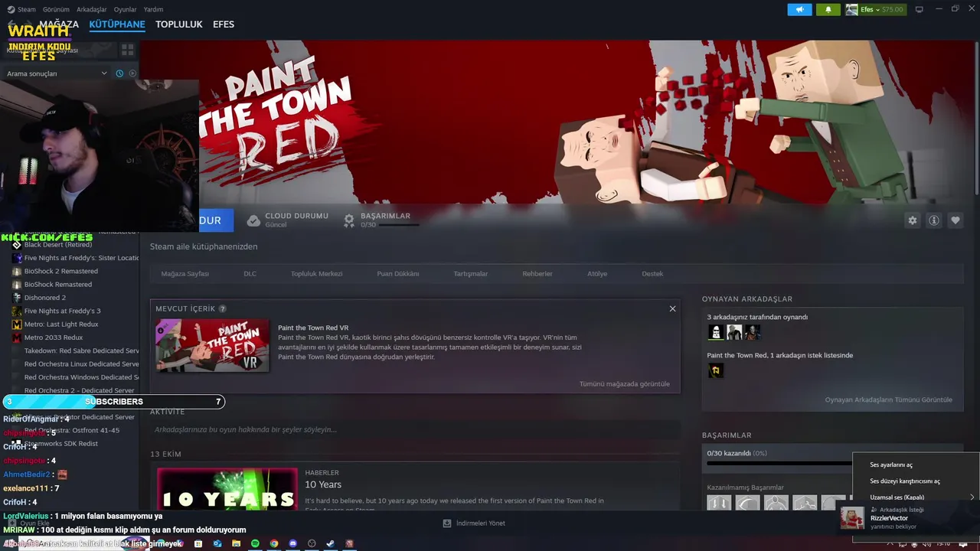Open the Mevcut İçerik help question mark
The image size is (980, 551).
click(223, 308)
